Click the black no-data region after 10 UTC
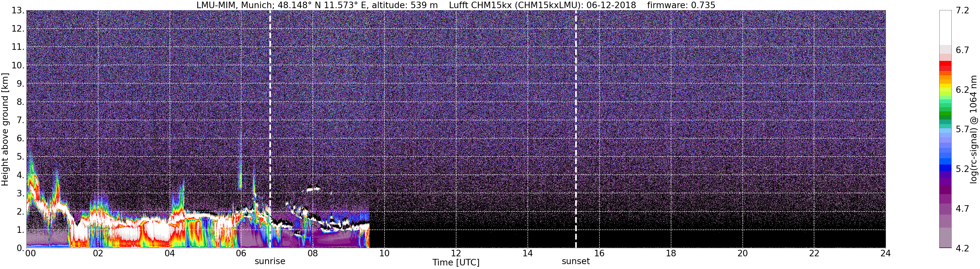Image resolution: width=980 pixels, height=269 pixels. point(628,239)
